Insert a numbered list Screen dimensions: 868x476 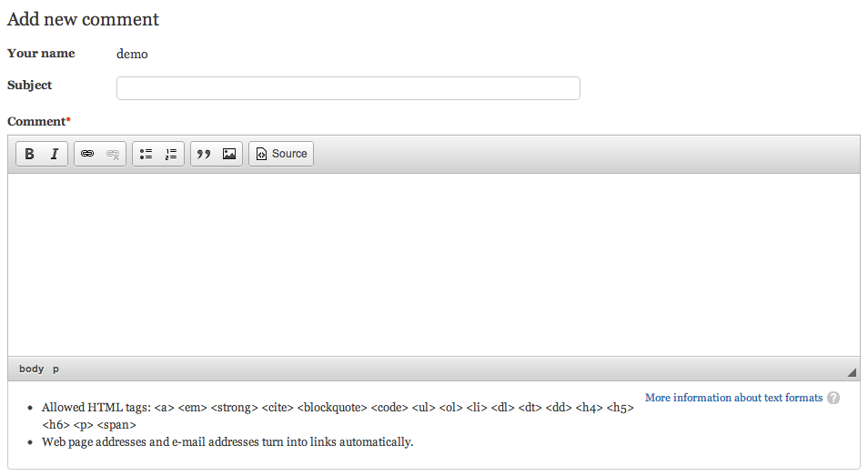tap(171, 154)
